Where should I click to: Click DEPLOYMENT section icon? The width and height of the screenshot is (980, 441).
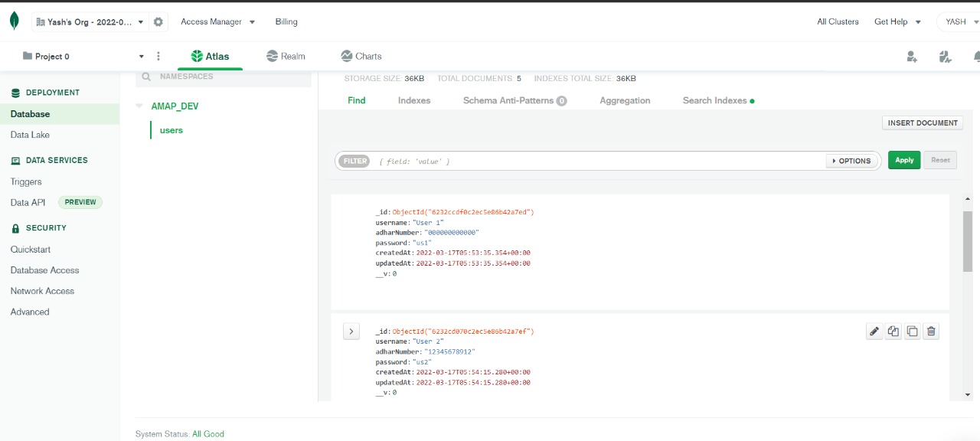16,93
